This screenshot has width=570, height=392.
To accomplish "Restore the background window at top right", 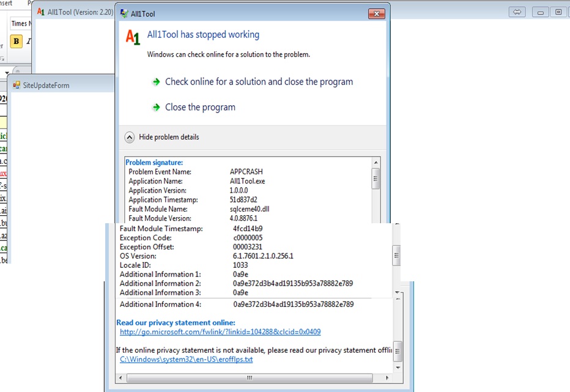I will [x=559, y=12].
